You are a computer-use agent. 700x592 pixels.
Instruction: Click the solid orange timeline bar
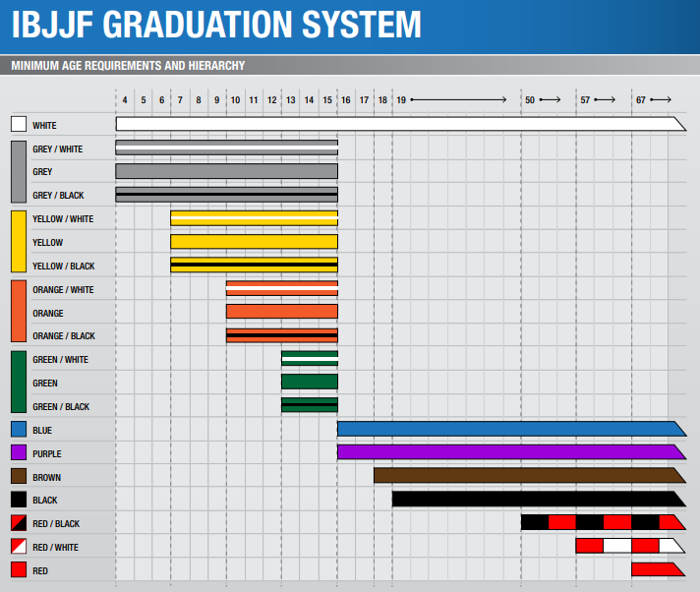pos(282,311)
